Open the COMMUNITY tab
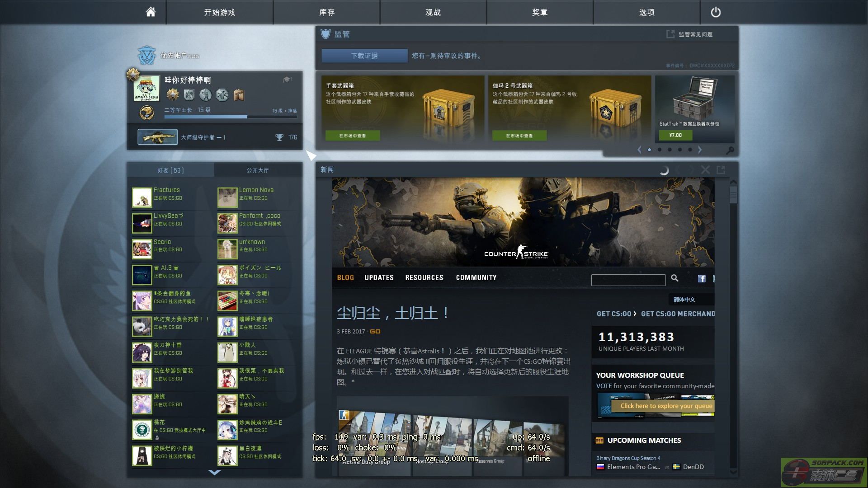Viewport: 868px width, 488px height. (476, 277)
